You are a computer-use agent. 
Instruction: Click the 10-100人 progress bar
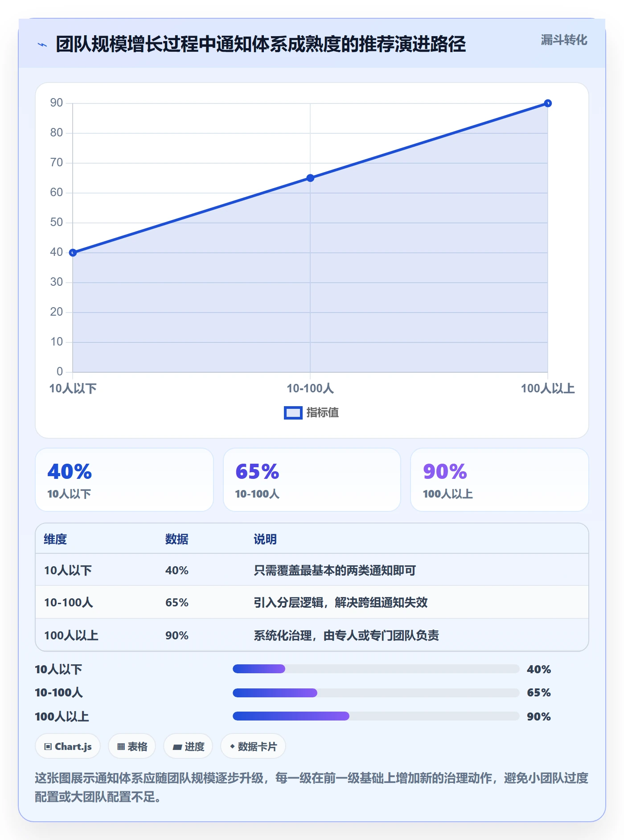pyautogui.click(x=376, y=693)
